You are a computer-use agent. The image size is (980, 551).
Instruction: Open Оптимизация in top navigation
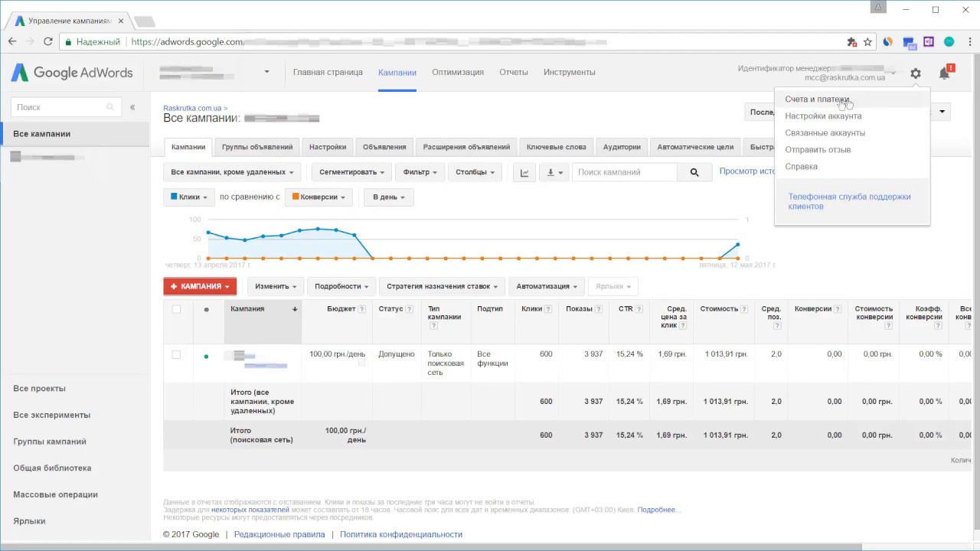458,73
